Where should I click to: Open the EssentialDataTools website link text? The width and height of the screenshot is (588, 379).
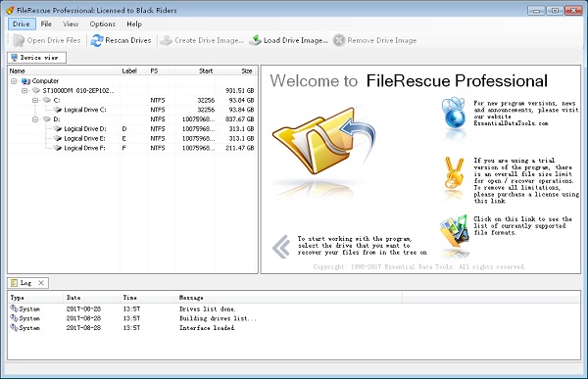pyautogui.click(x=511, y=123)
